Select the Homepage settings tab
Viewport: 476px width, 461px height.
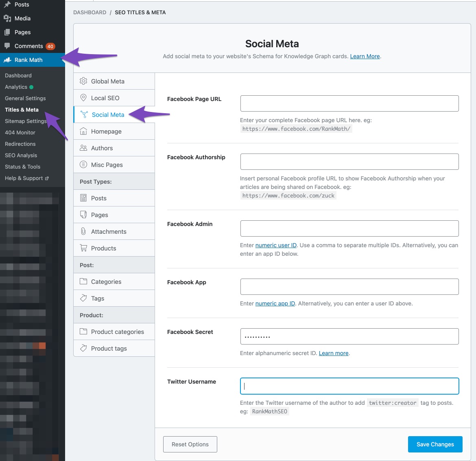[x=114, y=131]
